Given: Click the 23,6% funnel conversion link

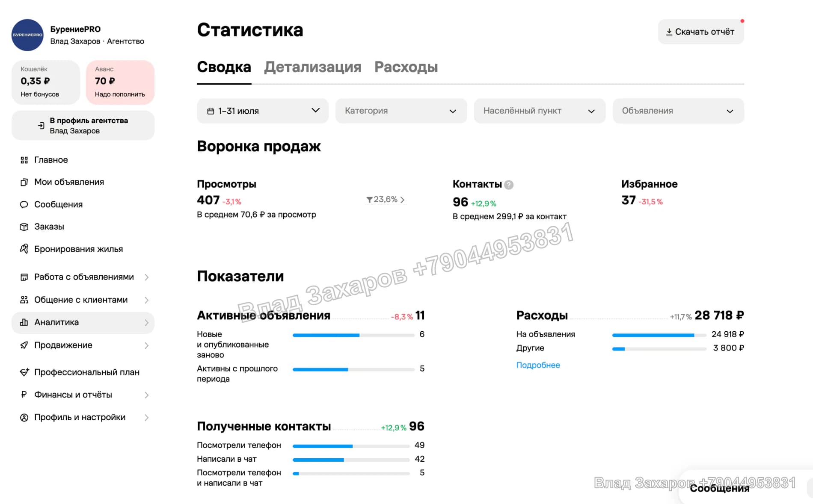Looking at the screenshot, I should pos(386,200).
